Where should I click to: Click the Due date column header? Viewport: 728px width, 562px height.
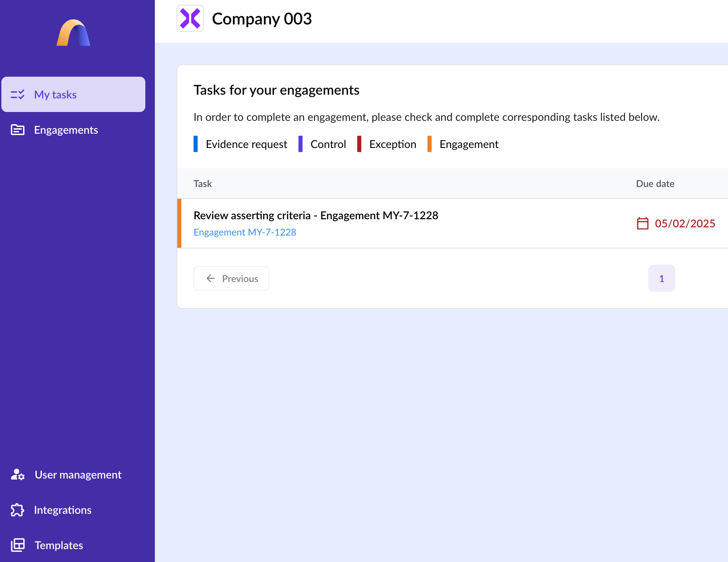(655, 184)
